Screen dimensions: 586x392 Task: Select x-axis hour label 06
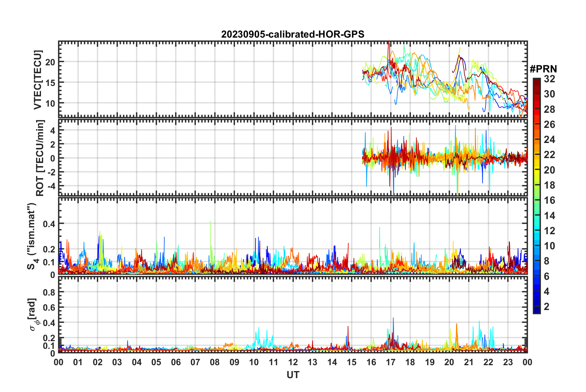(x=176, y=362)
